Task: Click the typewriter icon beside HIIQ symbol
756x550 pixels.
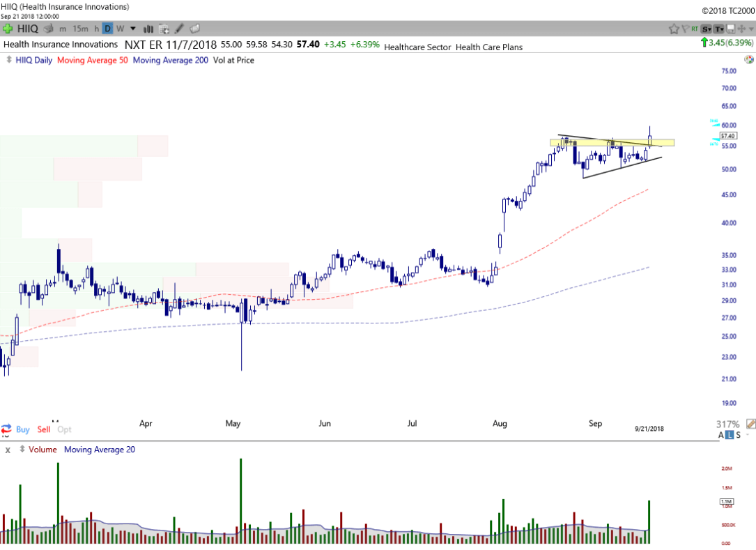Action: coord(48,29)
